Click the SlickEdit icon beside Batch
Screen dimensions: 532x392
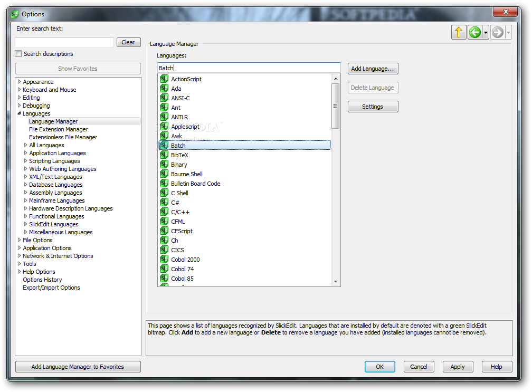point(164,145)
